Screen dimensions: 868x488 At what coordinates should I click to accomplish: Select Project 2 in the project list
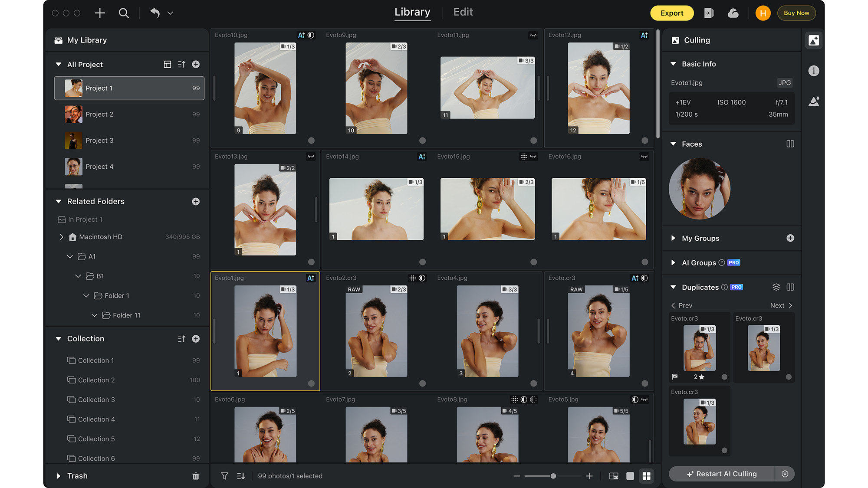(129, 115)
